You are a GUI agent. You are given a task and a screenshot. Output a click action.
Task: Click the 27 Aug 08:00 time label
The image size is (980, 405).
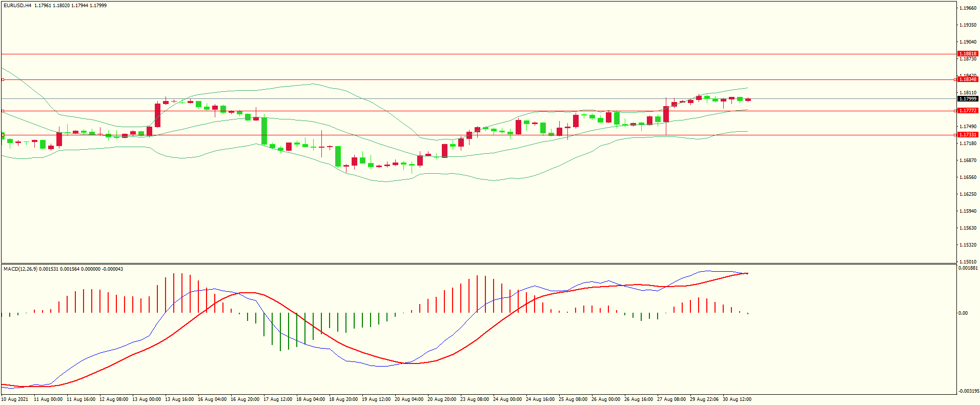pyautogui.click(x=671, y=399)
